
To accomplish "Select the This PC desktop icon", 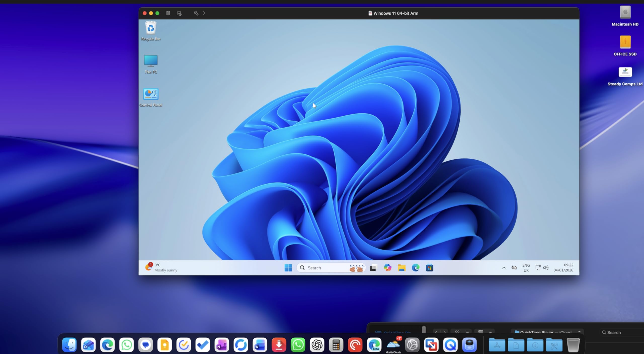I will click(151, 64).
